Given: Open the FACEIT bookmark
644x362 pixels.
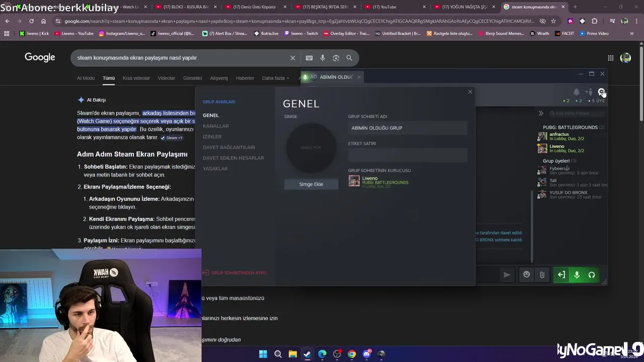Looking at the screenshot, I should click(565, 33).
